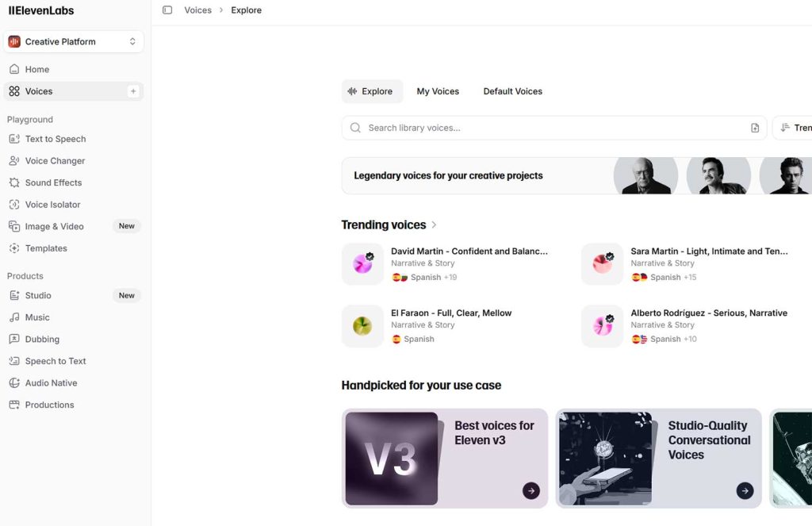Open Studio product page
The width and height of the screenshot is (812, 526).
coord(74,295)
